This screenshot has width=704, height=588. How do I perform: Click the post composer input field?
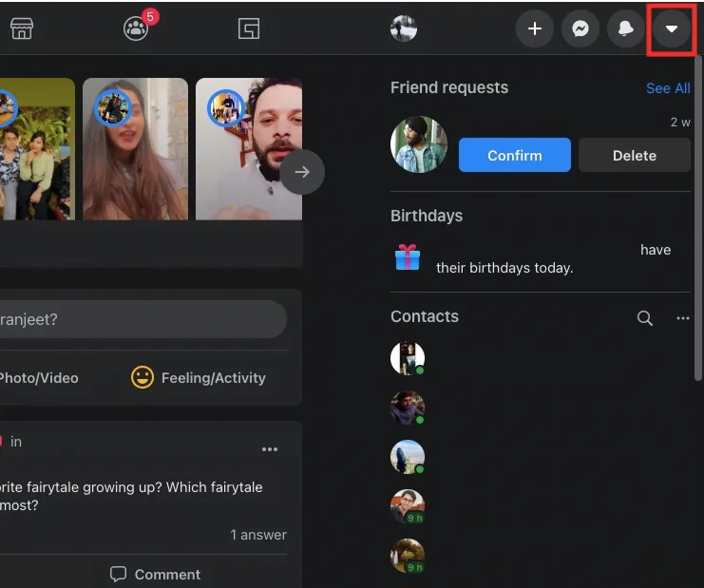click(143, 320)
